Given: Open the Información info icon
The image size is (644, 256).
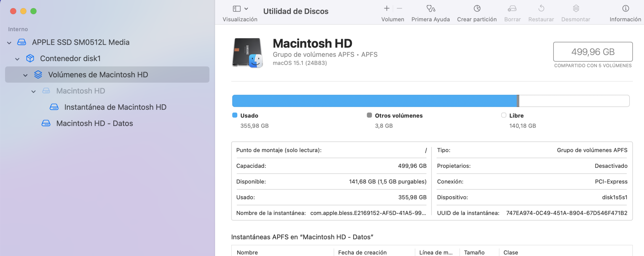Looking at the screenshot, I should 626,8.
